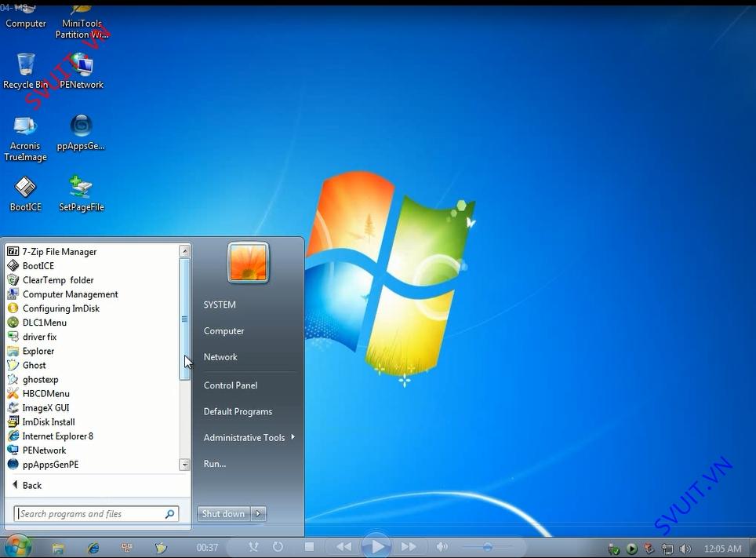The height and width of the screenshot is (558, 756).
Task: Launch DLC1Menu from the list
Action: (37, 323)
